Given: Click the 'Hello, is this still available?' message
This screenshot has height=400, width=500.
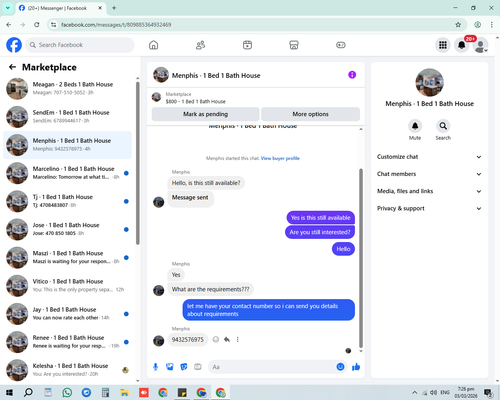Looking at the screenshot, I should coord(206,183).
